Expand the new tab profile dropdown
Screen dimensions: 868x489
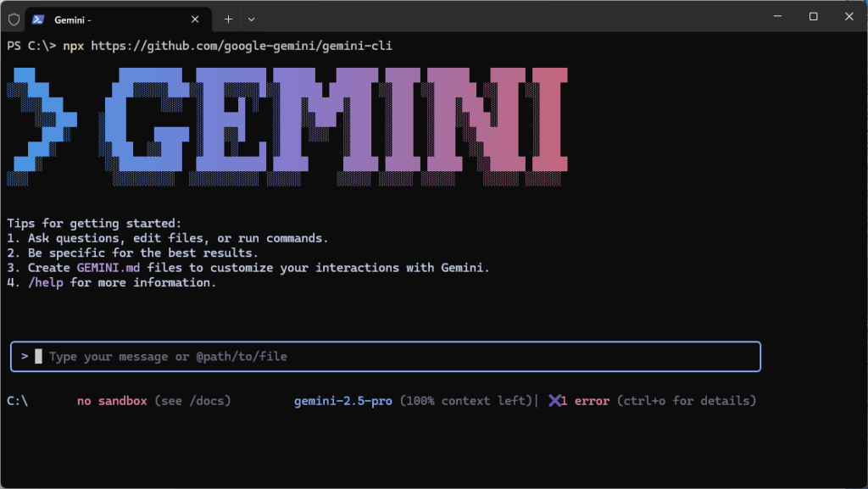click(x=251, y=19)
